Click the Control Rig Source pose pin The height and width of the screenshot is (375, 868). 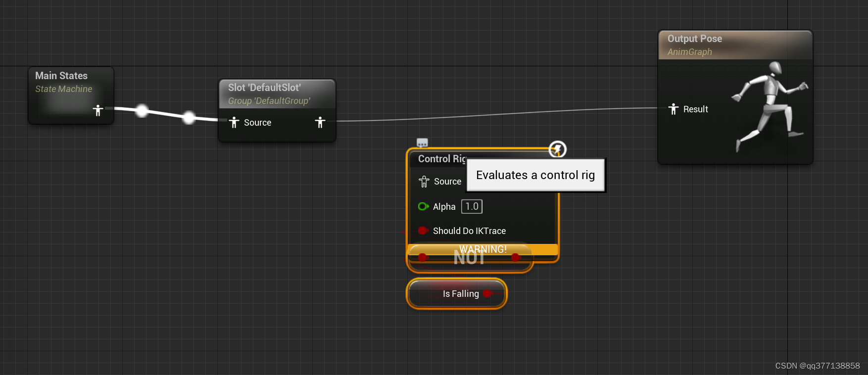424,182
